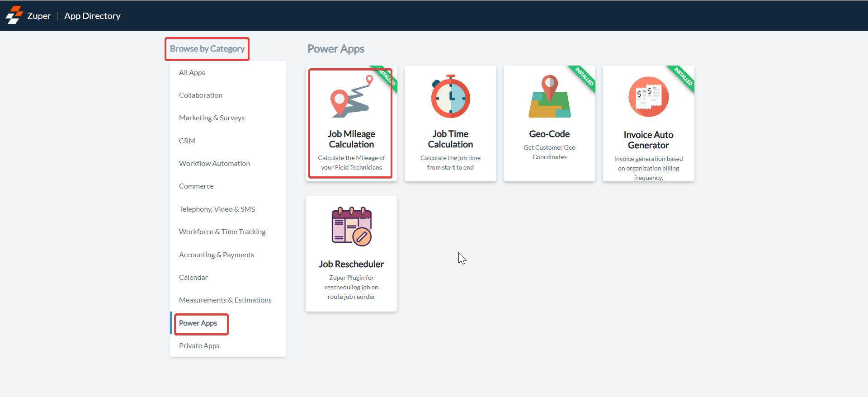This screenshot has height=397, width=868.
Task: Click the App Directory header title
Action: (92, 16)
